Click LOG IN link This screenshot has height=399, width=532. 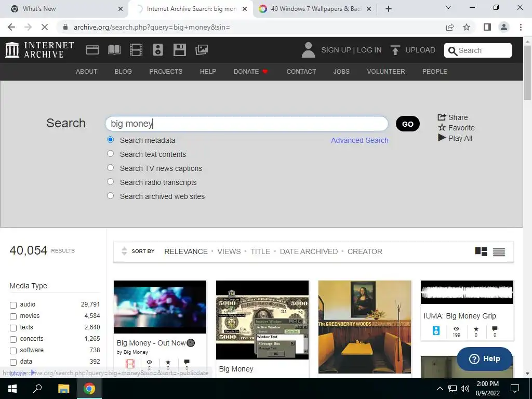point(369,50)
